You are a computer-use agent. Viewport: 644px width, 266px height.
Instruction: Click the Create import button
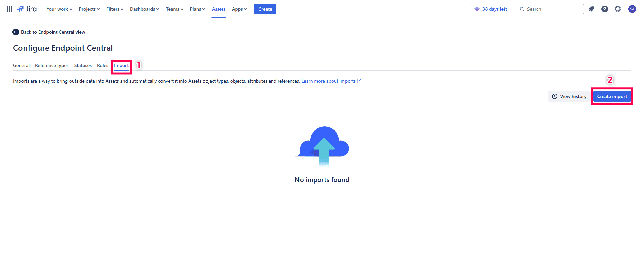coord(612,96)
